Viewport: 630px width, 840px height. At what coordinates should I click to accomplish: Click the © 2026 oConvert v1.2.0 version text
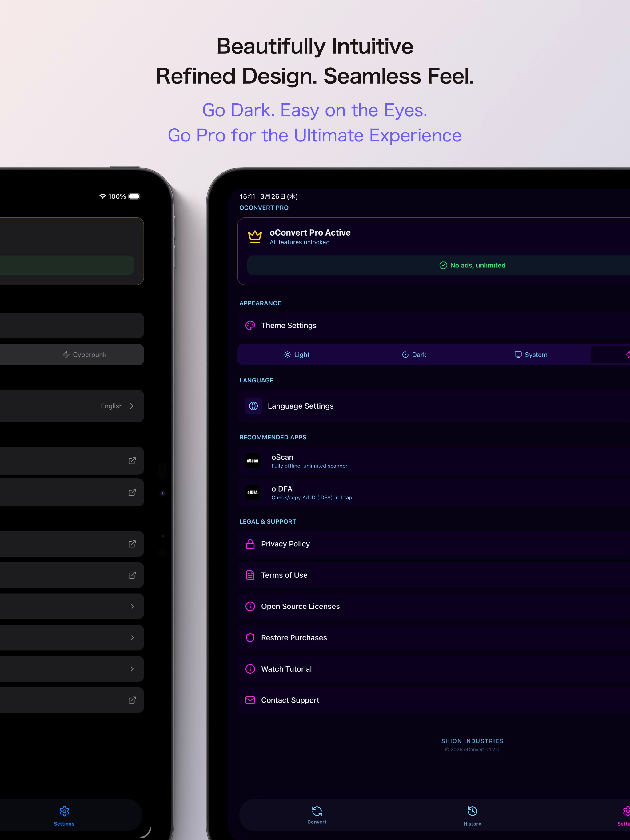tap(472, 750)
